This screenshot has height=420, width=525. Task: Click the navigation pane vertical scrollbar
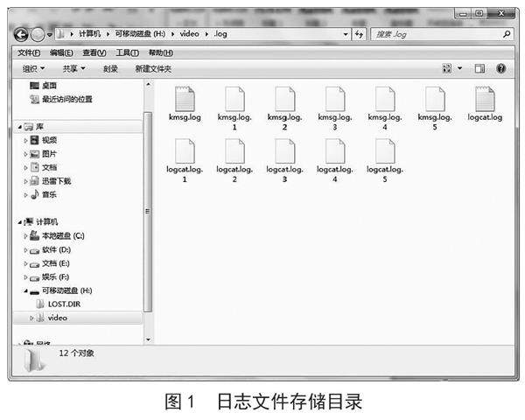[x=147, y=210]
